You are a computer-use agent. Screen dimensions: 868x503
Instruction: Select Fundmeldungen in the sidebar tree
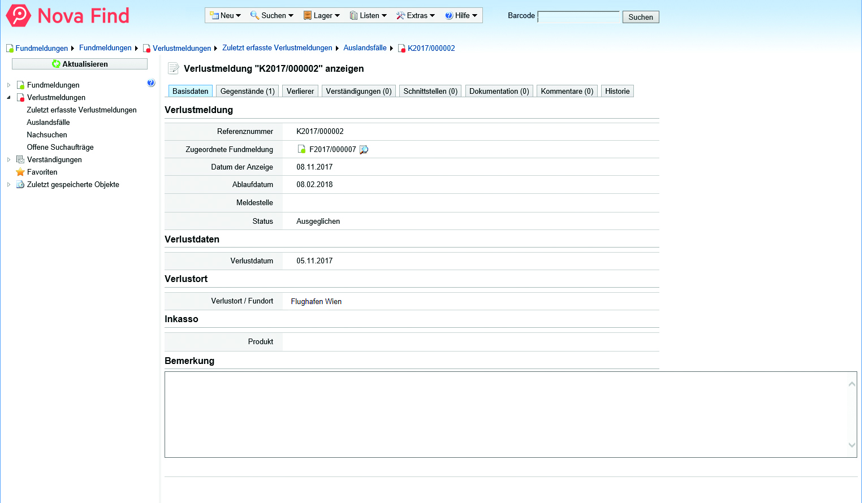(x=53, y=85)
